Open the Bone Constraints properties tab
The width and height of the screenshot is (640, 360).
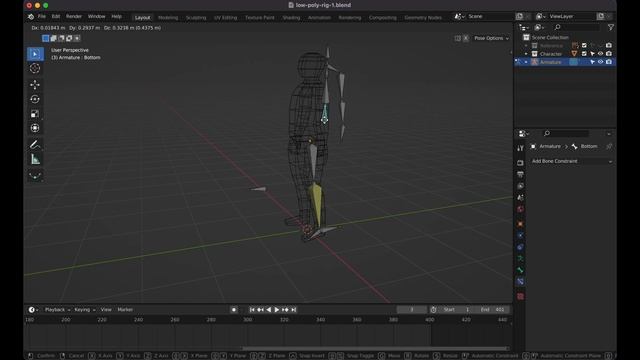(x=520, y=282)
